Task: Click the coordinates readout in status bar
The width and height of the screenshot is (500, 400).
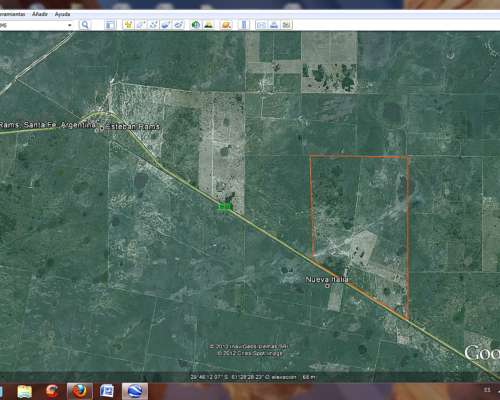Action: tap(253, 377)
